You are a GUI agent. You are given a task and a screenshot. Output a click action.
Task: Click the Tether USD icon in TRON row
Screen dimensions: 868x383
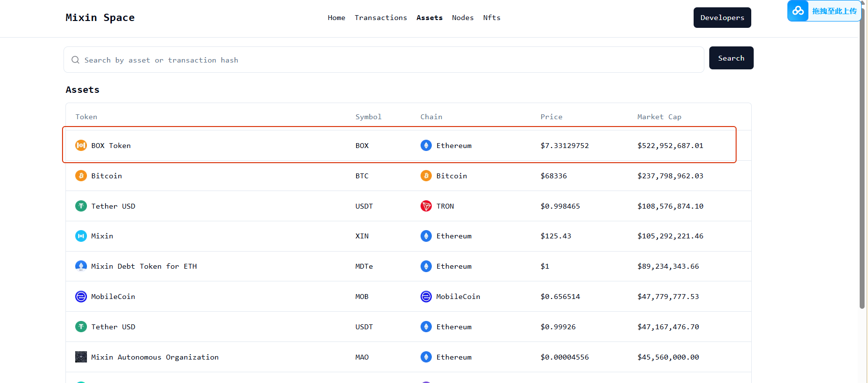(x=81, y=206)
